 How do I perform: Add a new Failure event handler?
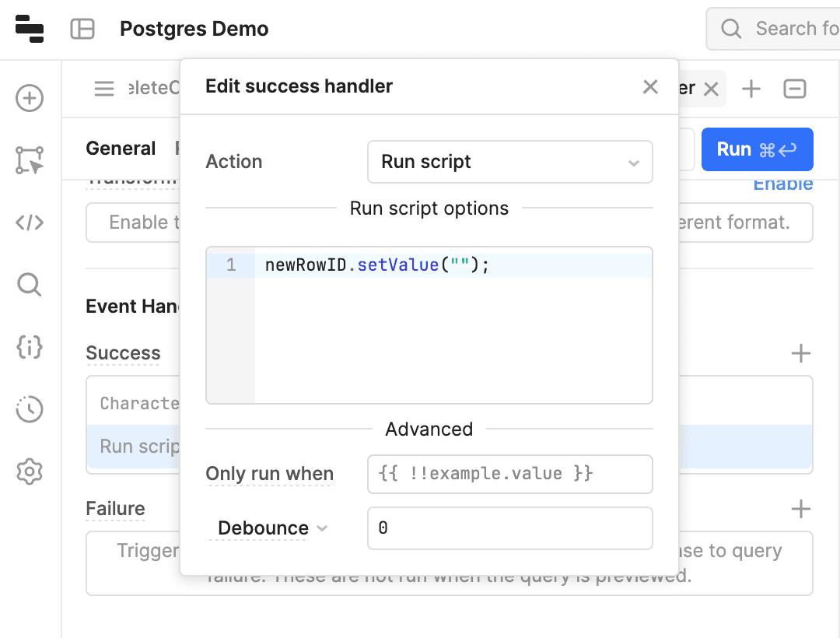coord(800,510)
